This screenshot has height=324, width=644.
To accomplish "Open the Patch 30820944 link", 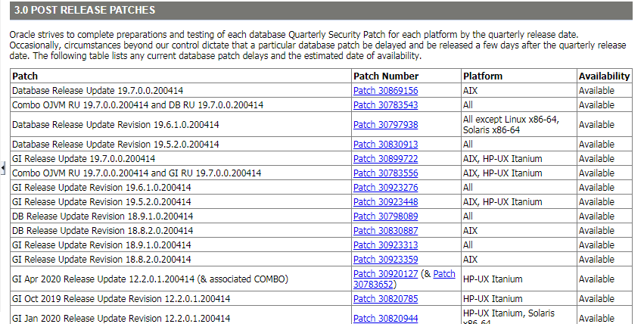I will (x=385, y=318).
